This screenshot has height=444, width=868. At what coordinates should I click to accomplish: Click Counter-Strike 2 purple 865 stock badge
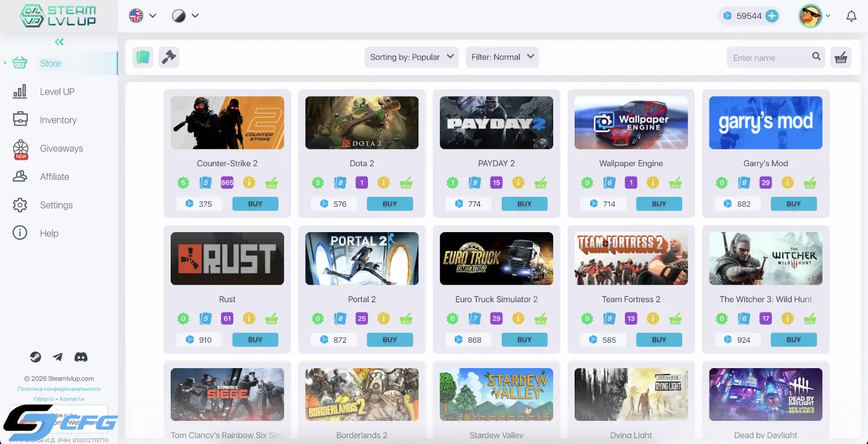227,183
